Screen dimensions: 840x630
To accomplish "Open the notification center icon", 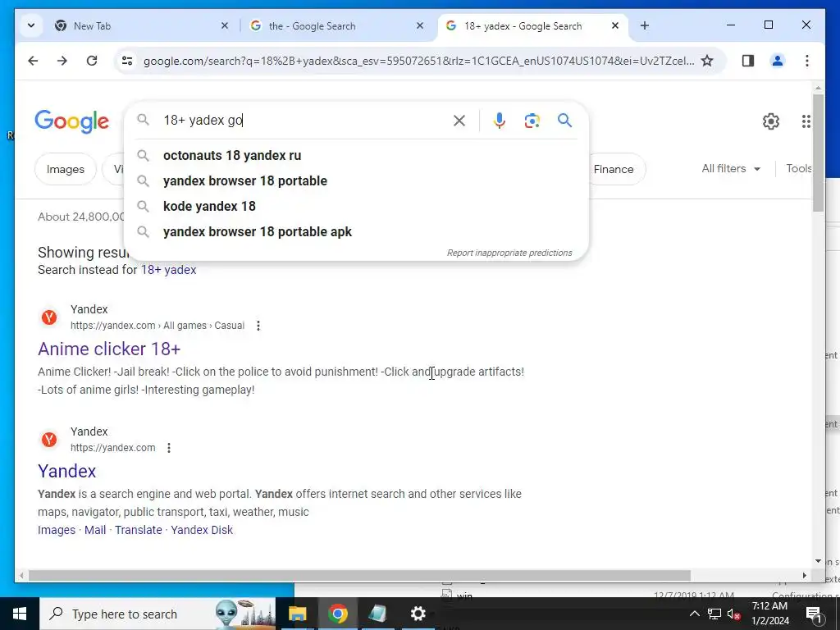I will pyautogui.click(x=814, y=614).
